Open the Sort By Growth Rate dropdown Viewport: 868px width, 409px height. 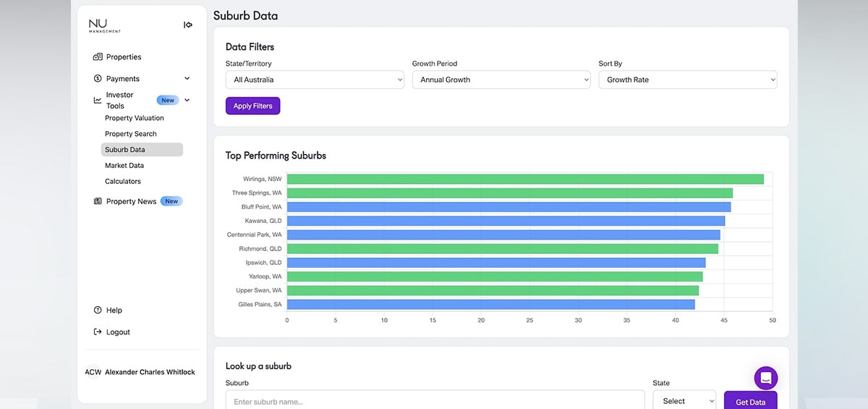pyautogui.click(x=688, y=80)
